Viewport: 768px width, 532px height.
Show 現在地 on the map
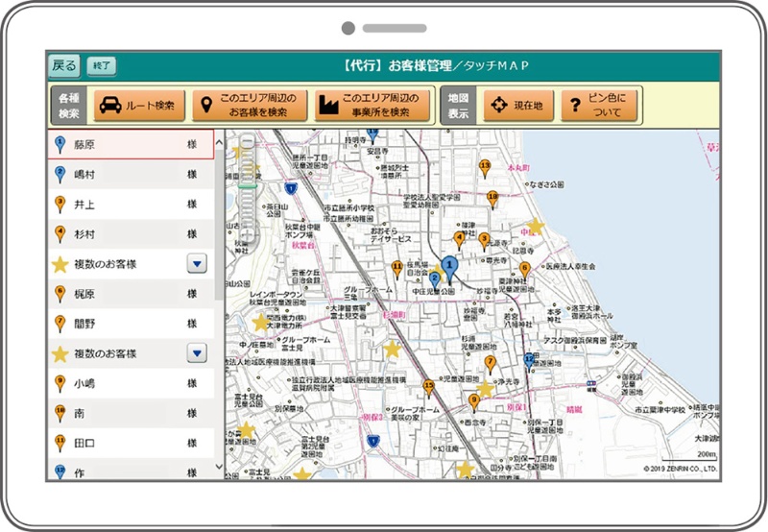(x=519, y=106)
